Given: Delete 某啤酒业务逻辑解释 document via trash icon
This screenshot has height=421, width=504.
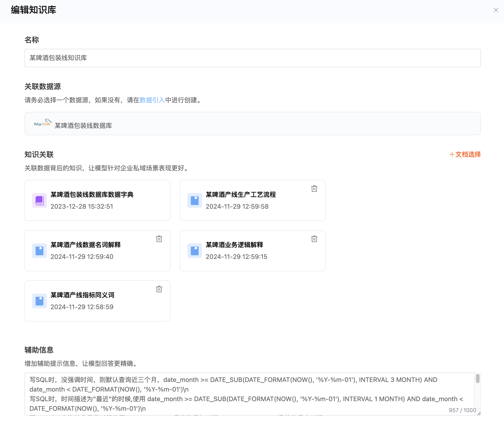Looking at the screenshot, I should point(314,239).
